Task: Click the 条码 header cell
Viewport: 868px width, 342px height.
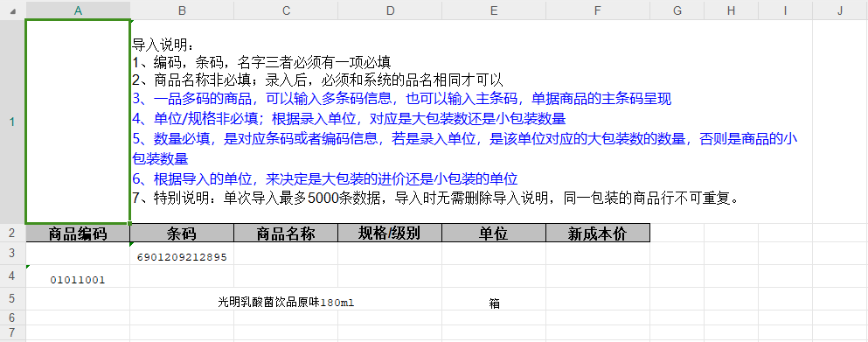Action: tap(182, 234)
